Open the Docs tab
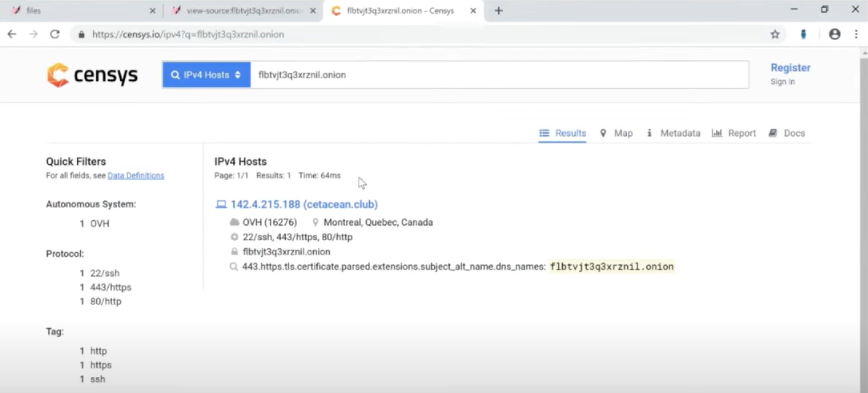This screenshot has width=868, height=393. click(x=786, y=134)
